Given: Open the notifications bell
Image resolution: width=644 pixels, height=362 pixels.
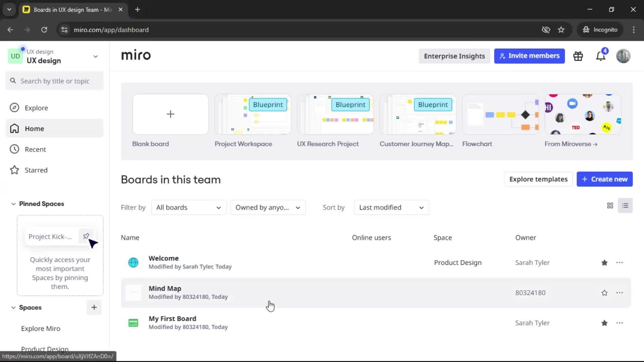Looking at the screenshot, I should tap(601, 56).
